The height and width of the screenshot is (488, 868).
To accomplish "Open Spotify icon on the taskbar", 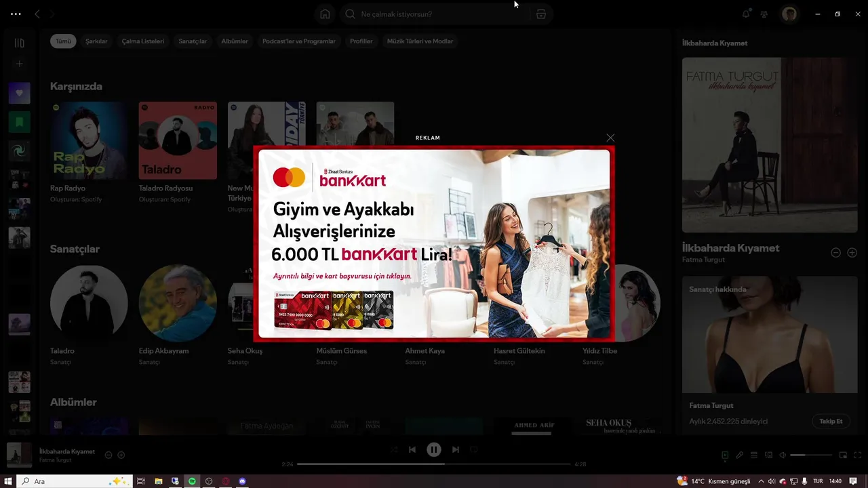I will point(192,481).
